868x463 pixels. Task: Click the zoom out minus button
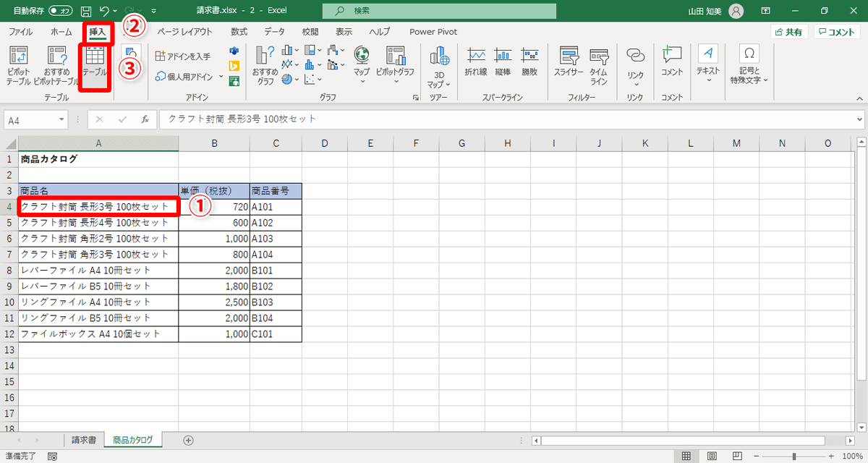pyautogui.click(x=757, y=456)
